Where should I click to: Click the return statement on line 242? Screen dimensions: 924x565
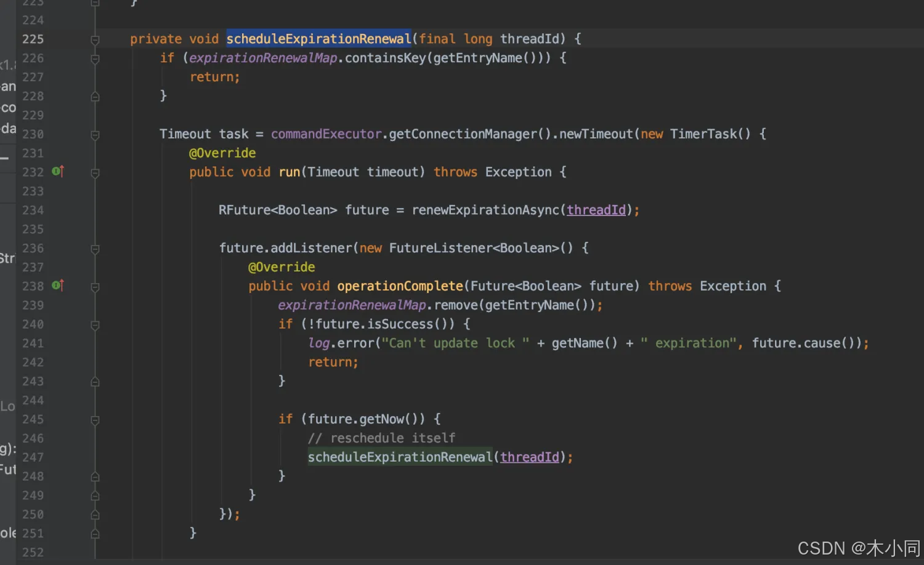coord(333,362)
